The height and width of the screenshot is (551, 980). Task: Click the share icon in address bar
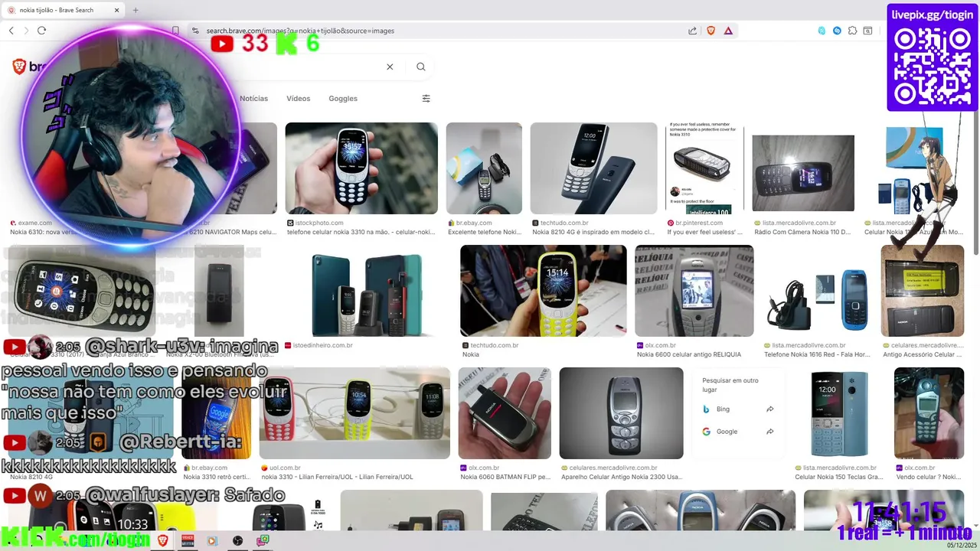(692, 31)
